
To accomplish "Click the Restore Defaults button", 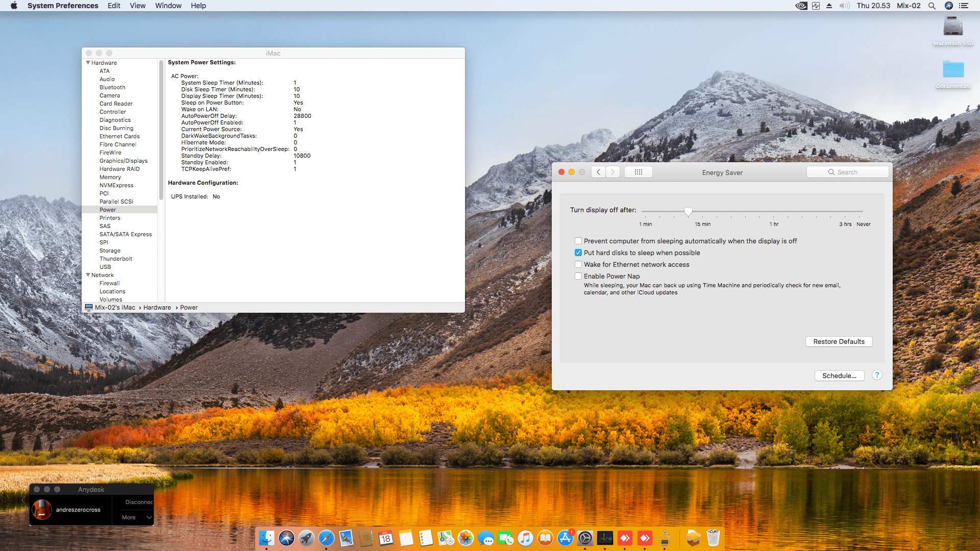I will pyautogui.click(x=839, y=341).
